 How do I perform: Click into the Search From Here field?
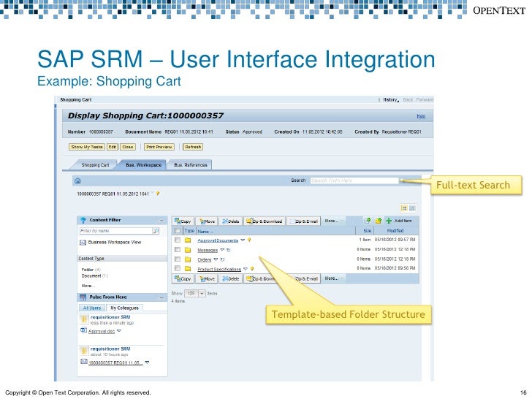pyautogui.click(x=354, y=180)
